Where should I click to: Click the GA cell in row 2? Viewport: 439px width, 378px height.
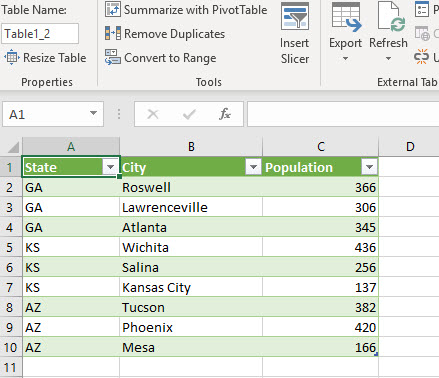[71, 187]
